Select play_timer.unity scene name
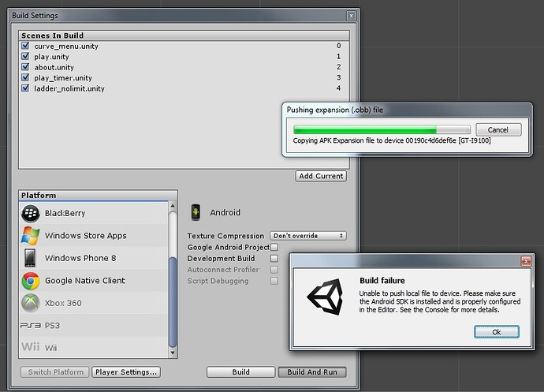Image resolution: width=544 pixels, height=392 pixels. click(63, 78)
